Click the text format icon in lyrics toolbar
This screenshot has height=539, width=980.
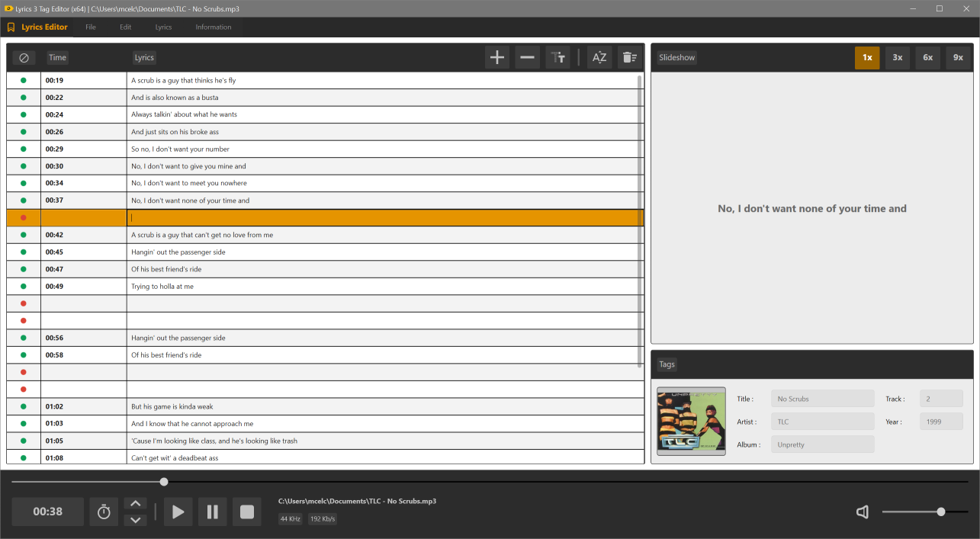tap(557, 57)
